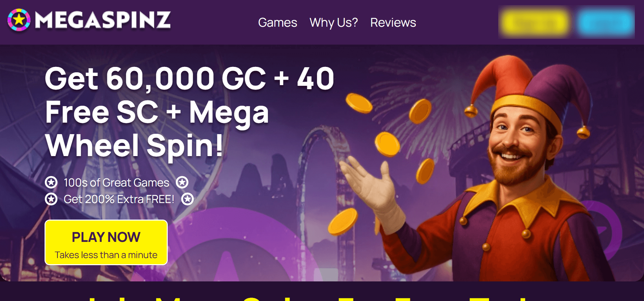Click the yellow PLAY NOW button

coord(106,243)
